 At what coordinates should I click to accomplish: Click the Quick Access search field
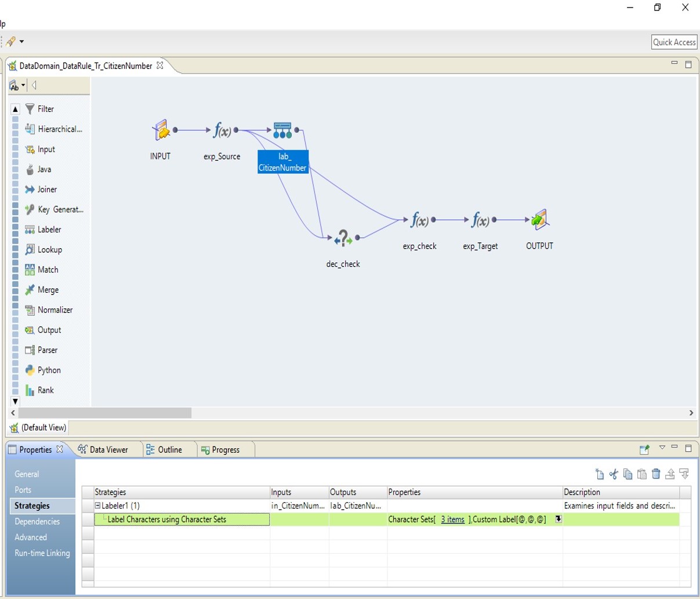tap(674, 42)
